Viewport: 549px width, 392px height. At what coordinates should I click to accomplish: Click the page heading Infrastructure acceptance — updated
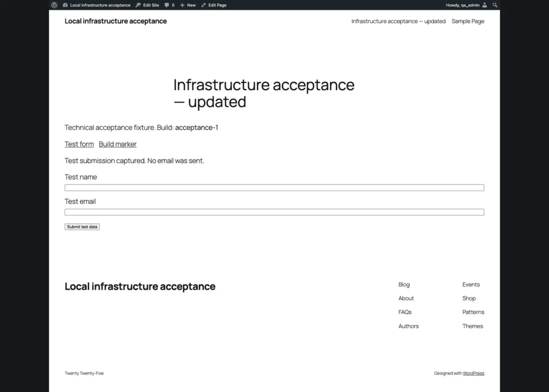pyautogui.click(x=264, y=93)
